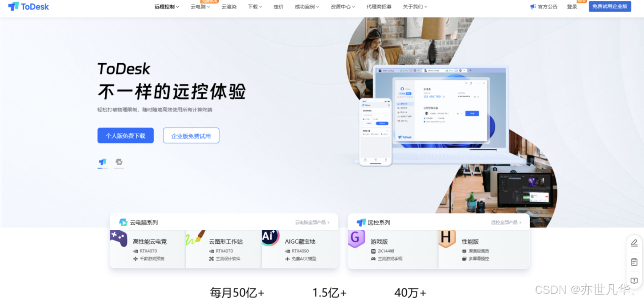The image size is (644, 301).
Task: Open the 远程控制 dropdown menu
Action: click(166, 7)
